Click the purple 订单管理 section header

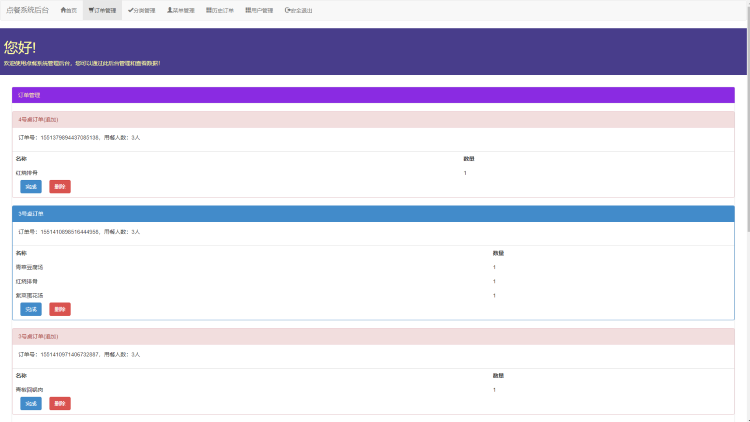(x=373, y=95)
